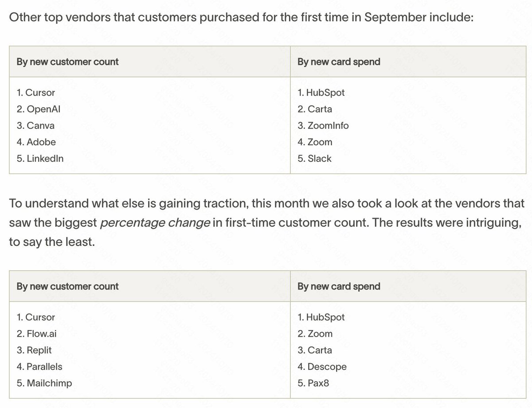Click the bottom table's "By new card spend" header
Screen dimensions: 532x408
pyautogui.click(x=339, y=287)
